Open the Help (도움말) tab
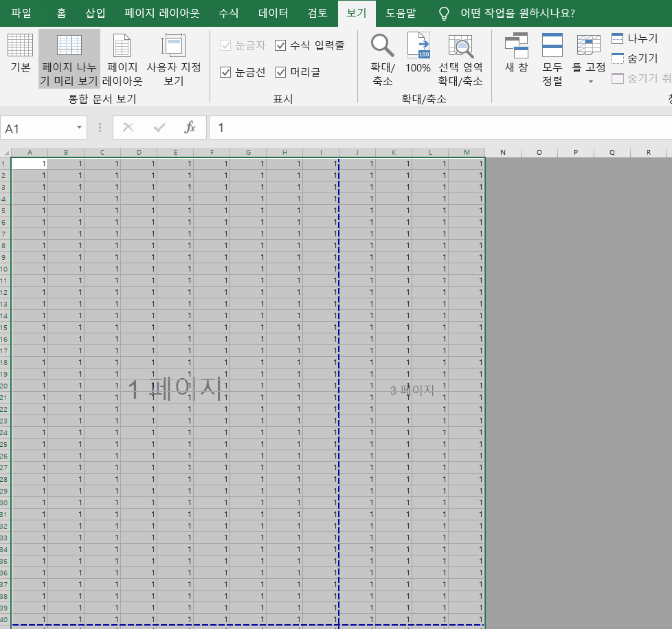The height and width of the screenshot is (629, 672). [401, 13]
